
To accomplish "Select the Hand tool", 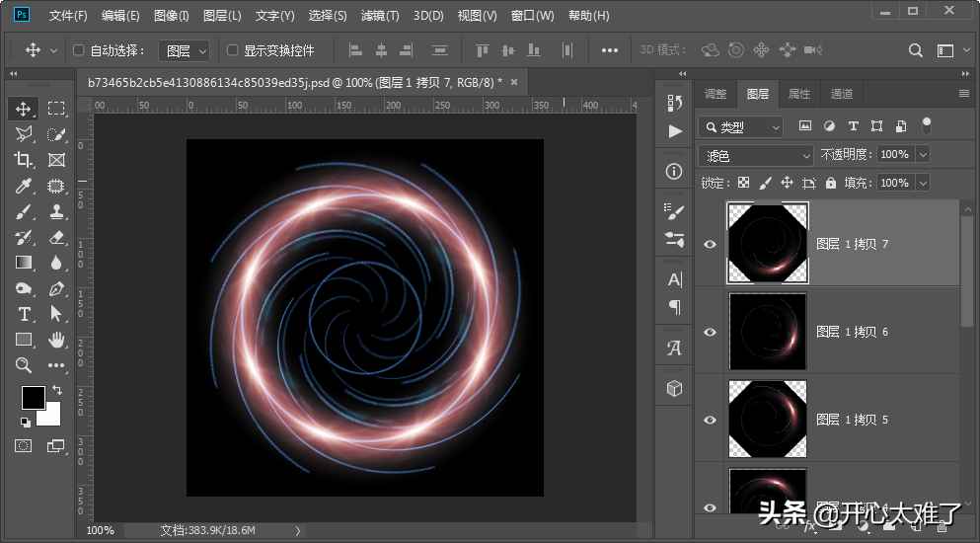I will click(x=56, y=340).
